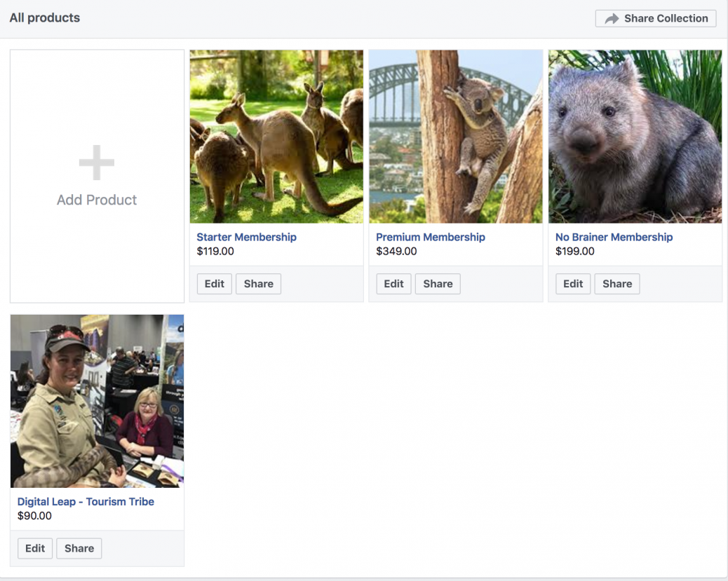Share the Starter Membership product
Screen dimensions: 728x581
pos(258,284)
